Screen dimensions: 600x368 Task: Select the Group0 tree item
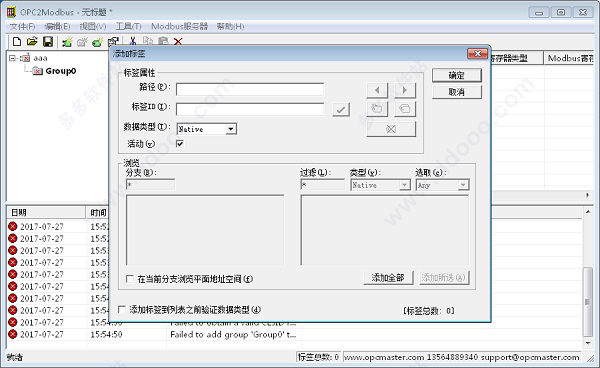click(x=60, y=71)
